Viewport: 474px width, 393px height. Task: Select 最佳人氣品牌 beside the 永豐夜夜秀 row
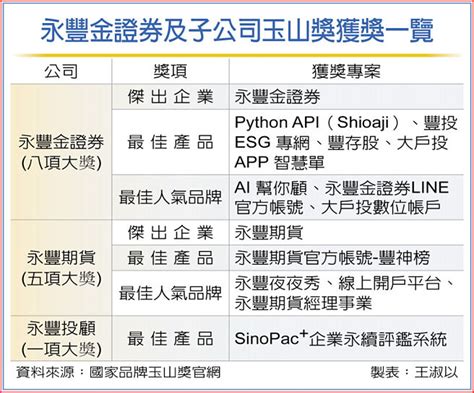[170, 293]
